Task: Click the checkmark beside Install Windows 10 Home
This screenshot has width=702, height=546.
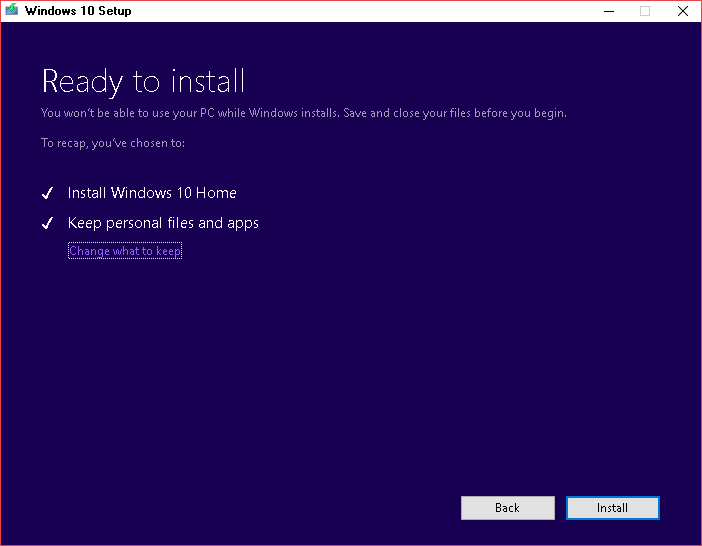Action: click(x=47, y=193)
